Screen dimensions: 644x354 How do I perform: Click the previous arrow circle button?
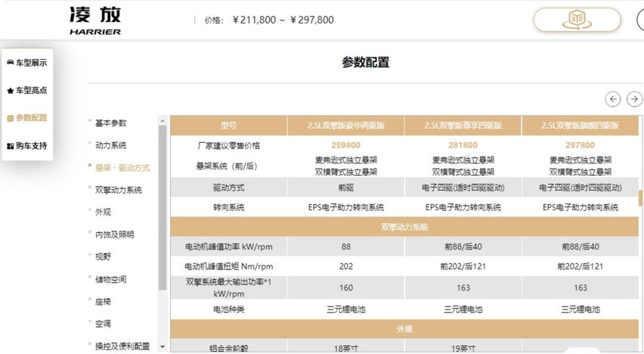tap(613, 99)
